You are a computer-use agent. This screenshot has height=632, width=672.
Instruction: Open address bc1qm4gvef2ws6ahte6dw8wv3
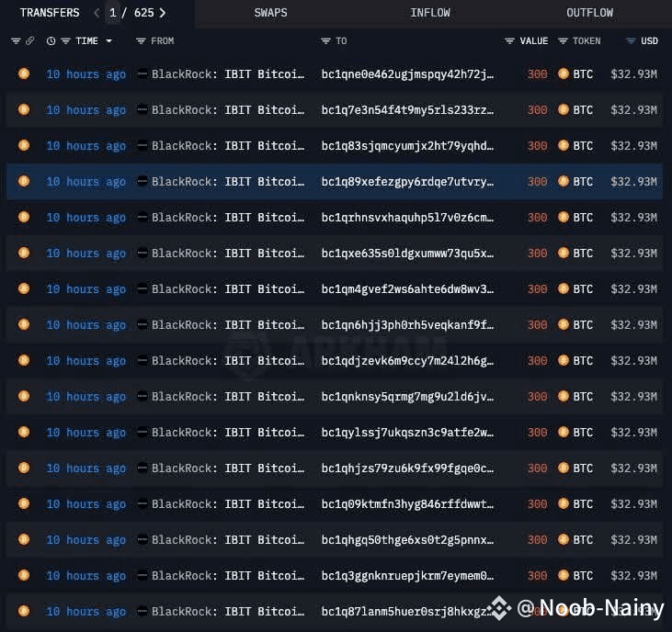407,289
